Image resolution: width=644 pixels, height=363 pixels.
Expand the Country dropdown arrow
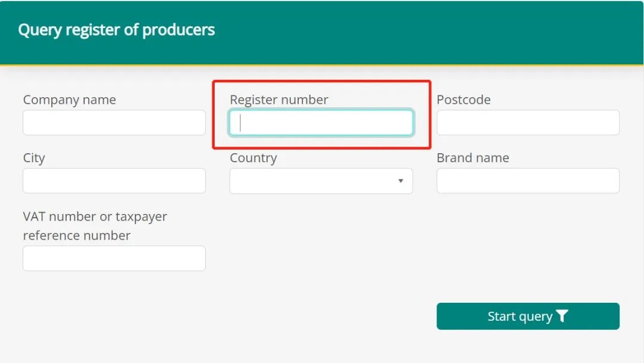click(x=401, y=181)
